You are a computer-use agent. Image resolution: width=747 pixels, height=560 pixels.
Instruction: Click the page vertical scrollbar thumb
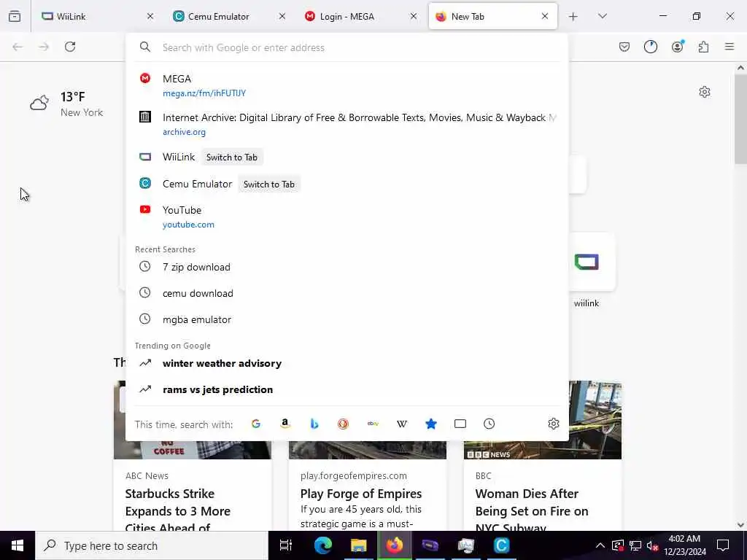[x=740, y=119]
